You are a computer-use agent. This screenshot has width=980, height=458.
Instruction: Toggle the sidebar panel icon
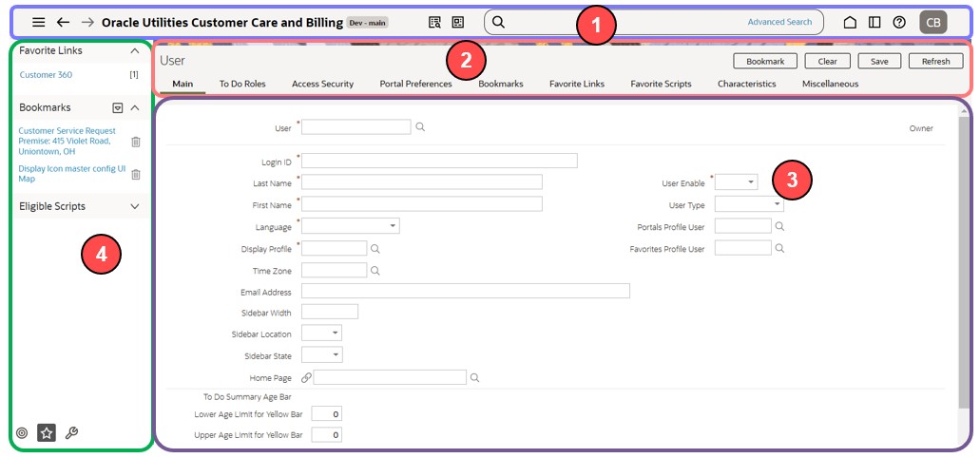[874, 23]
